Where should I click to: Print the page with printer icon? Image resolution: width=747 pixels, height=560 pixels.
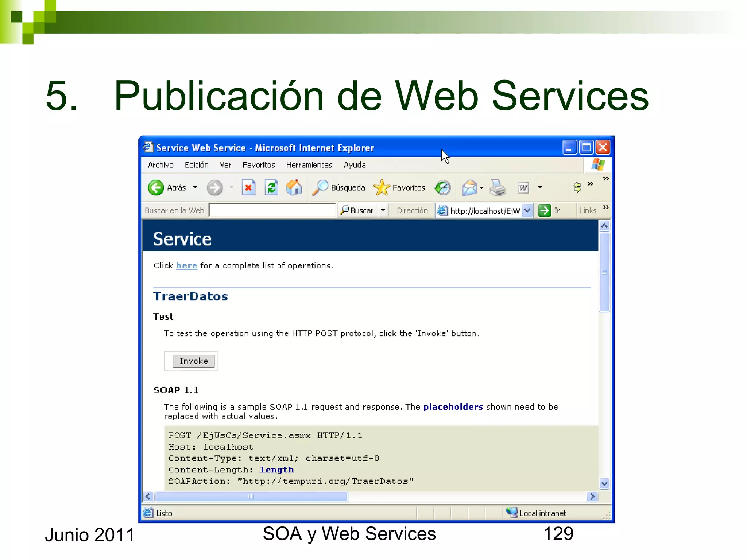pyautogui.click(x=498, y=188)
